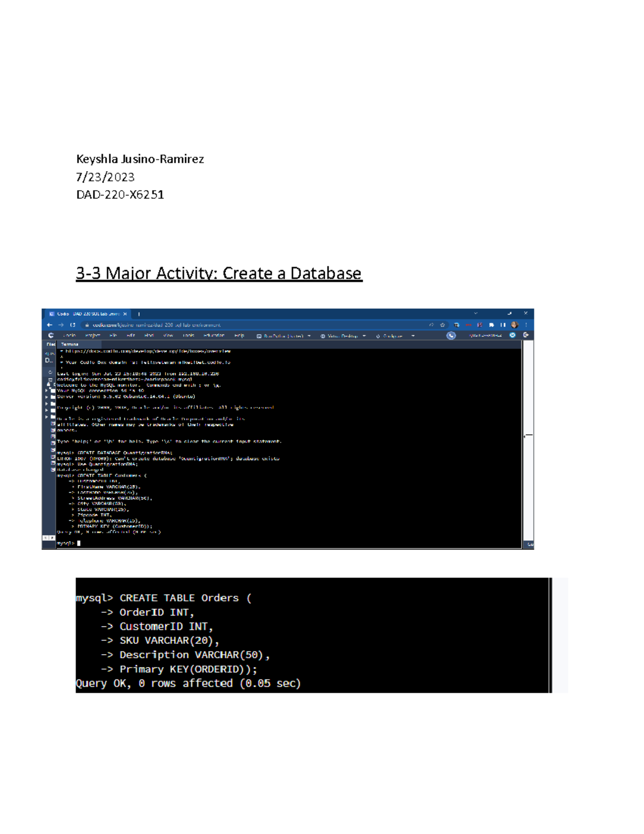The height and width of the screenshot is (834, 644).
Task: Expand the first folder in file tree
Action: pyautogui.click(x=47, y=391)
